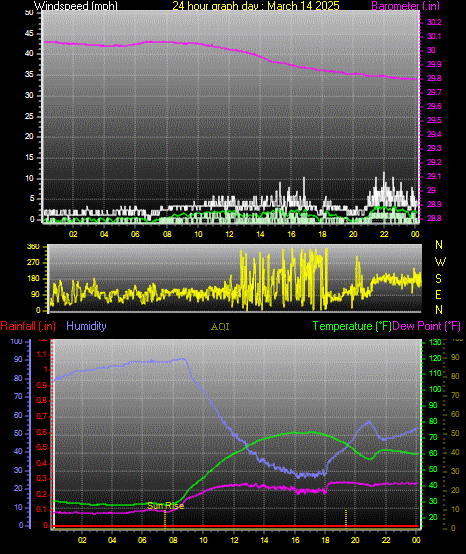Viewport: 466px width, 554px height.
Task: Click the magenta 'Dew Point (°F)' legend label
Action: coord(426,326)
